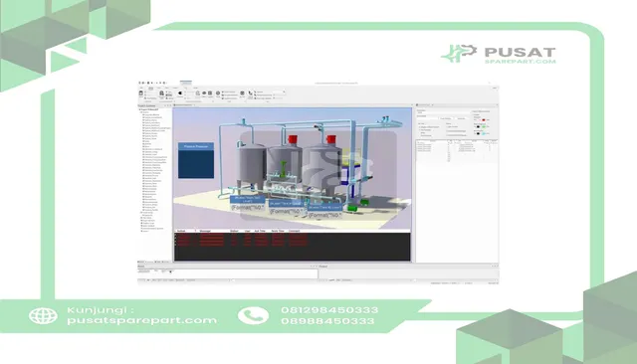This screenshot has width=637, height=364.
Task: Collapse the Project root node in Project Explorer
Action: [139, 109]
